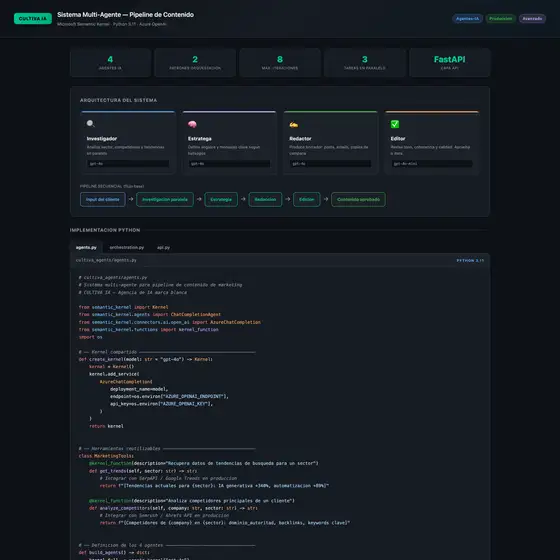Click the green checkmark Editor icon
This screenshot has height=560, width=560.
tap(395, 124)
